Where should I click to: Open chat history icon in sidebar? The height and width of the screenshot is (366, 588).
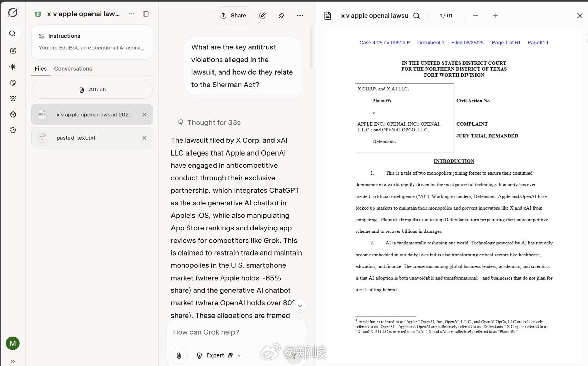[13, 130]
